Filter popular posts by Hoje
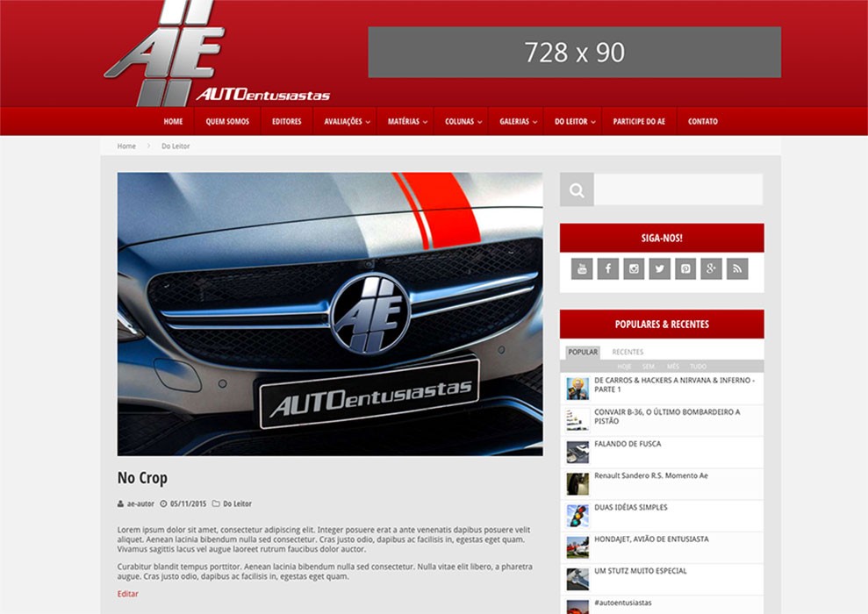 (624, 367)
